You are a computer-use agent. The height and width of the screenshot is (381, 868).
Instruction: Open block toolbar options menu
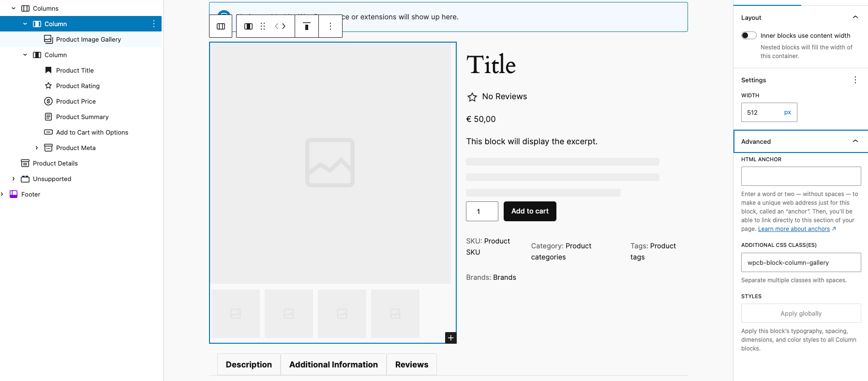click(330, 27)
